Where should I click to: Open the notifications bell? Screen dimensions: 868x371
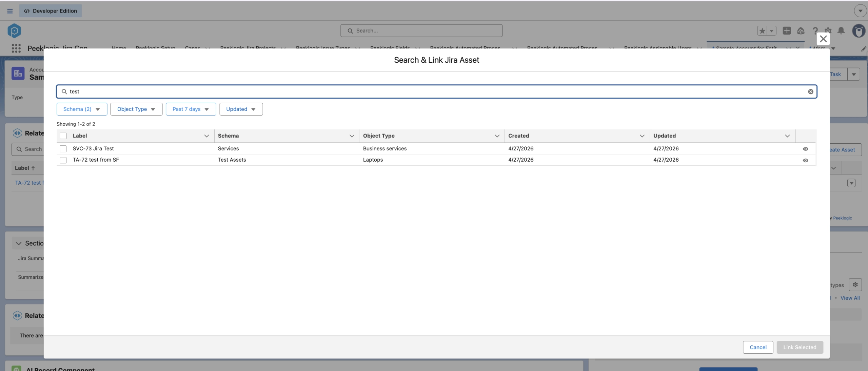click(x=841, y=31)
